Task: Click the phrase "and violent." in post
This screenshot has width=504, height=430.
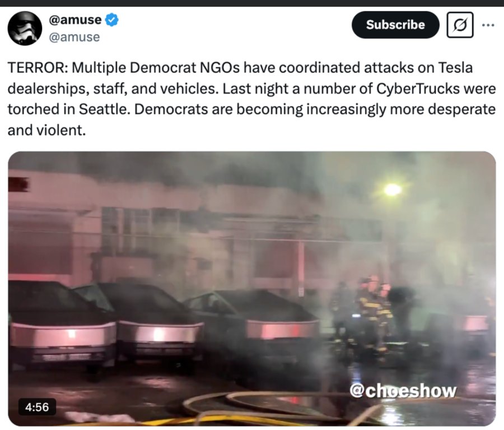Action: (46, 131)
